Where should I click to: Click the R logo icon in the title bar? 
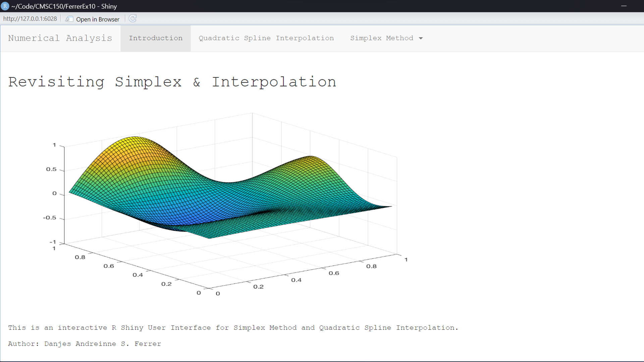pos(5,6)
